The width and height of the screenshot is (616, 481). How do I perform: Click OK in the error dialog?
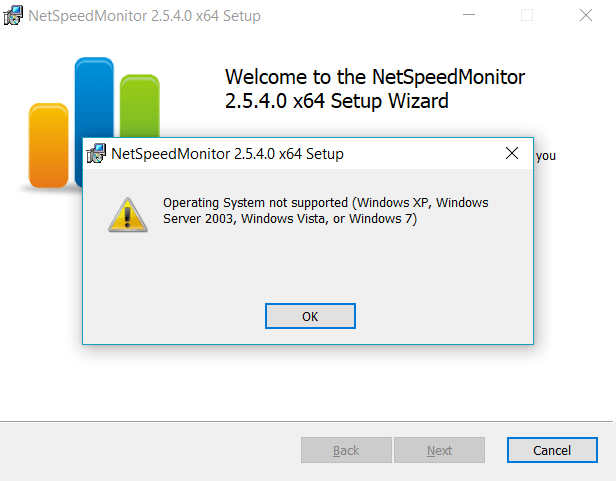(x=310, y=316)
